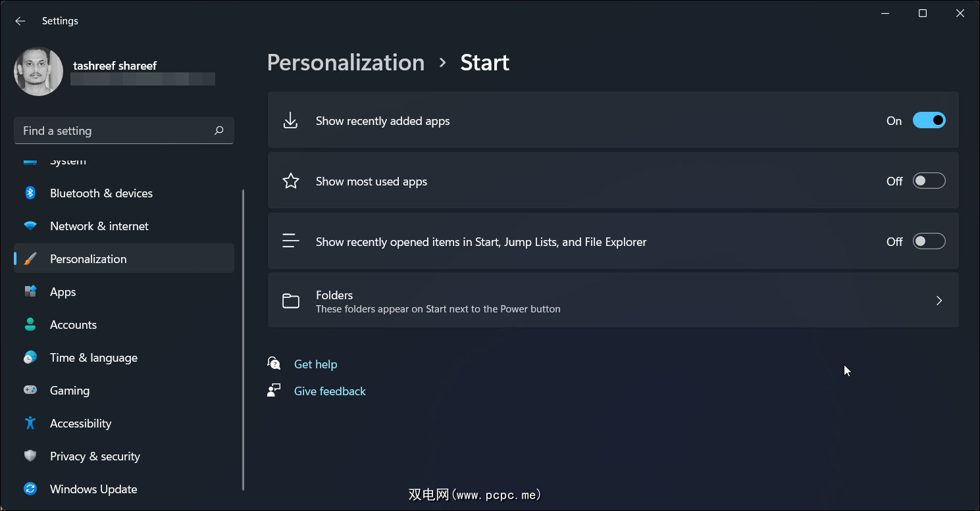Click the Bluetooth & devices icon
The image size is (980, 511).
tap(30, 193)
